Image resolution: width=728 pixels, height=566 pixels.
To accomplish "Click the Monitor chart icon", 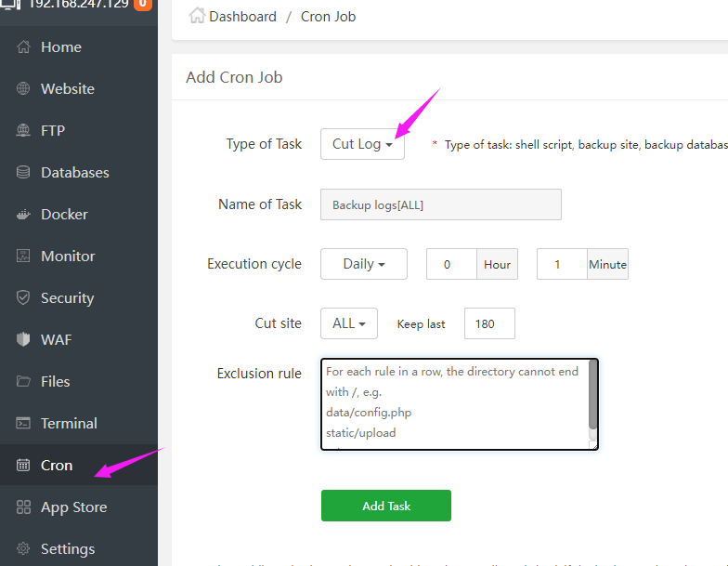I will [x=24, y=257].
